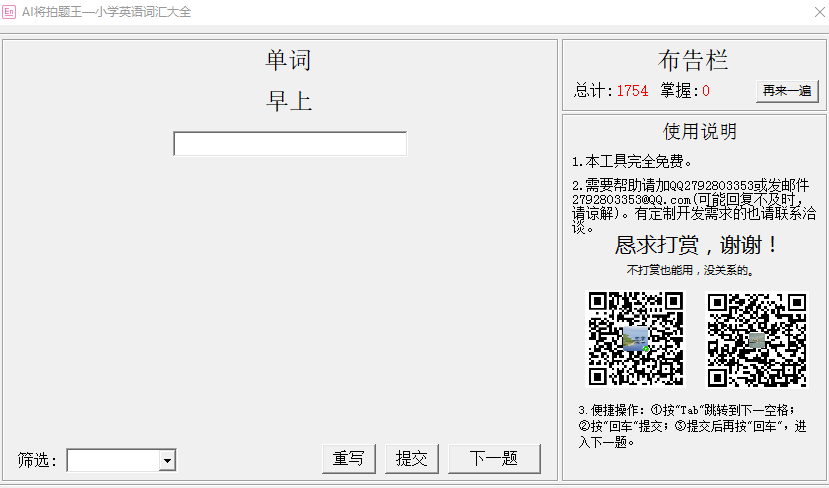Click the QQ contact help paragraph
Screen dimensions: 829x488
694,206
